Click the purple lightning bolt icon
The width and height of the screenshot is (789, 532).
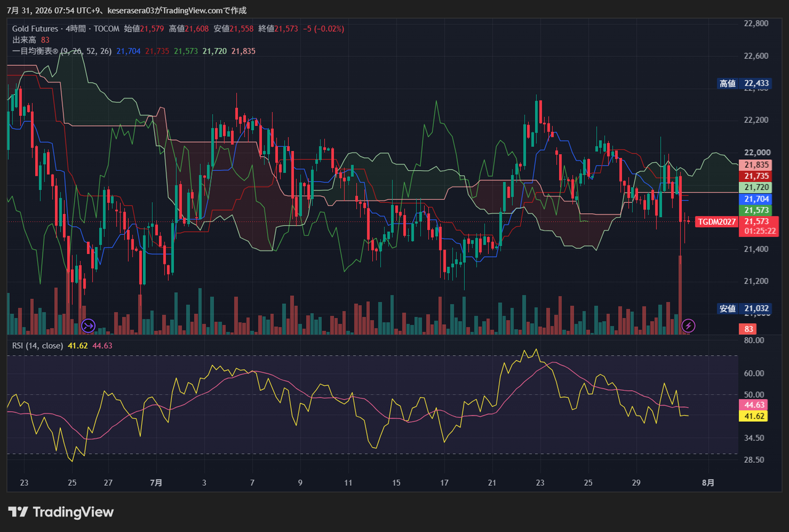[689, 325]
